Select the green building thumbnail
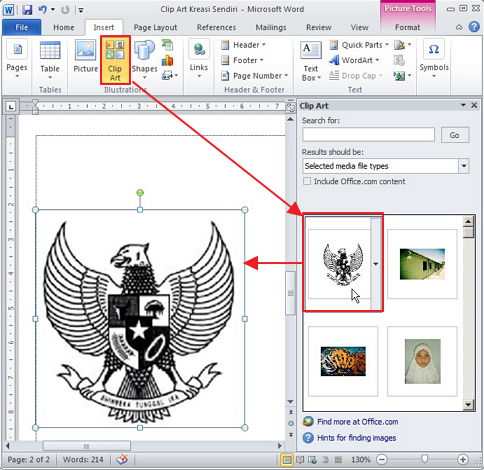The image size is (484, 470). (x=422, y=264)
